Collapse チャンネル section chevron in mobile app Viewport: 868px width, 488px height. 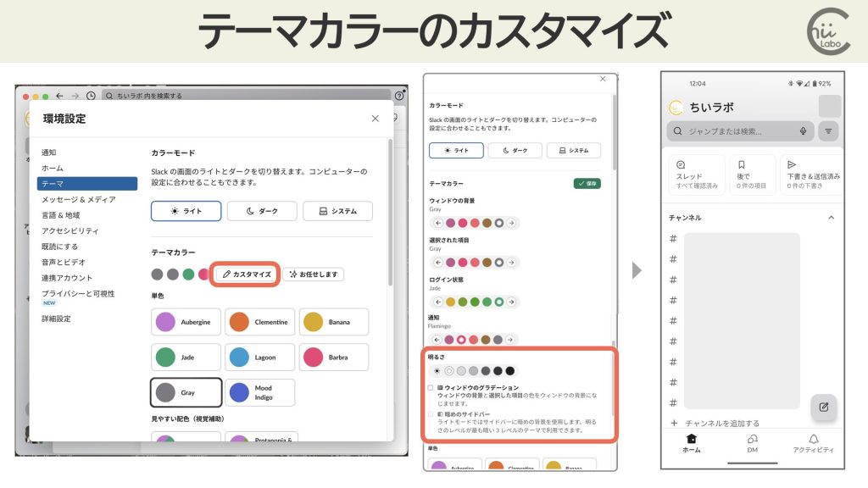point(831,218)
